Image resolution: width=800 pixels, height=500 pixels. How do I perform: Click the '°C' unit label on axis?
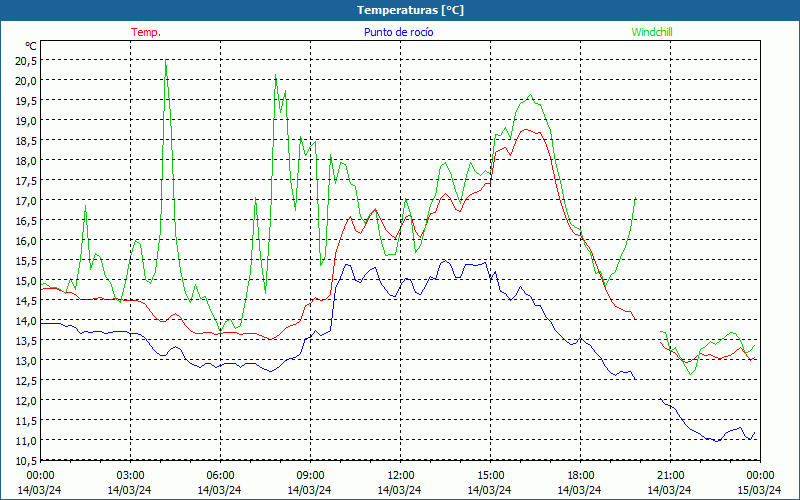(31, 46)
